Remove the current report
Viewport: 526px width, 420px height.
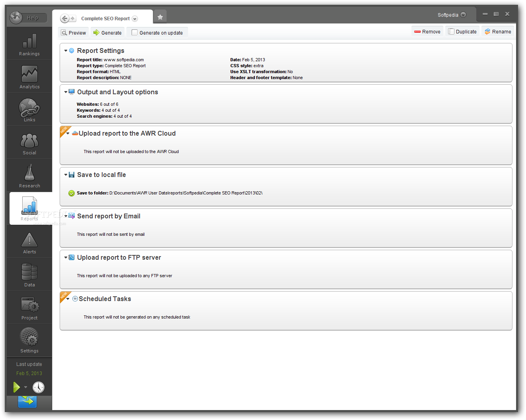427,31
